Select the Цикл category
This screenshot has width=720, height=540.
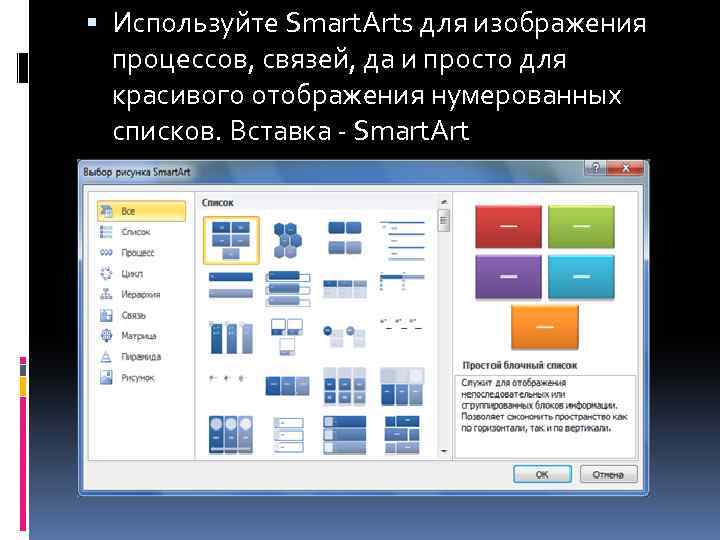[132, 274]
